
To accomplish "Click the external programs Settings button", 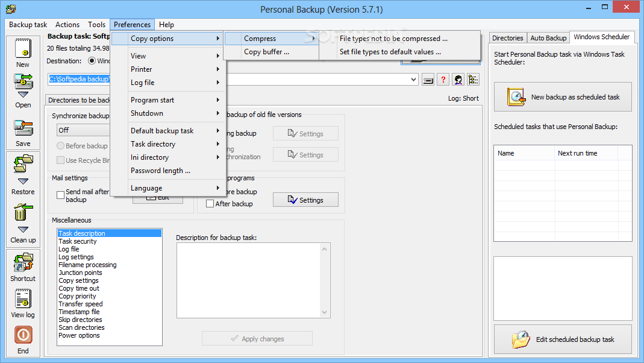I will coord(305,200).
